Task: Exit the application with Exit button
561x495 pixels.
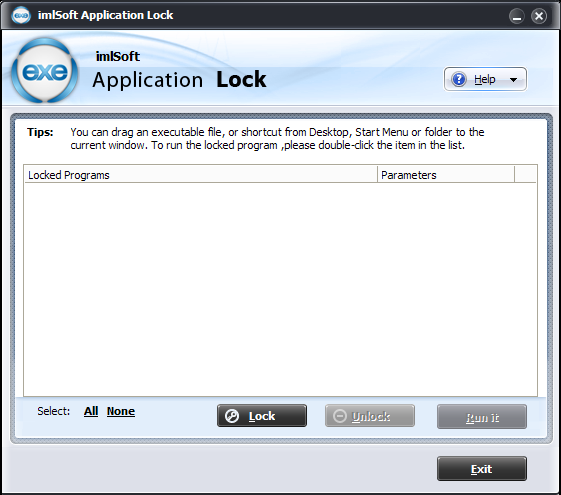Action: 482,469
